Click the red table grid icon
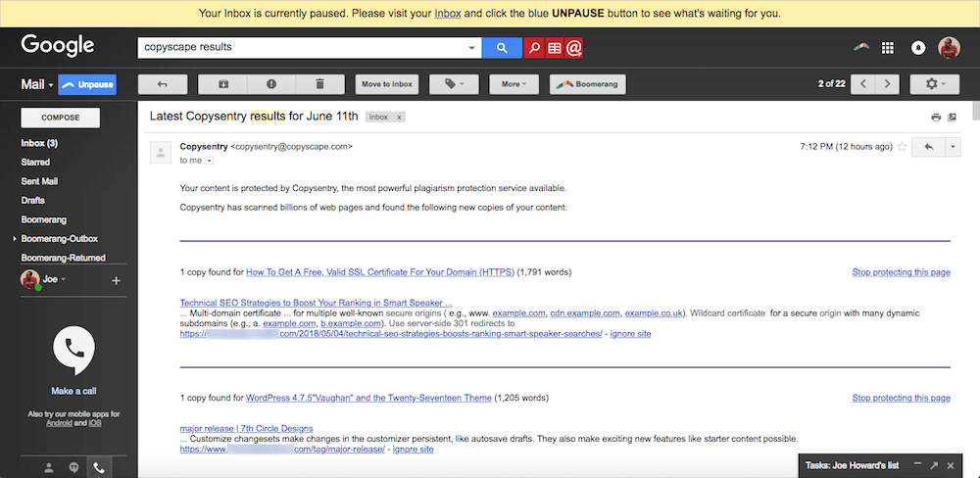980x478 pixels. click(555, 47)
